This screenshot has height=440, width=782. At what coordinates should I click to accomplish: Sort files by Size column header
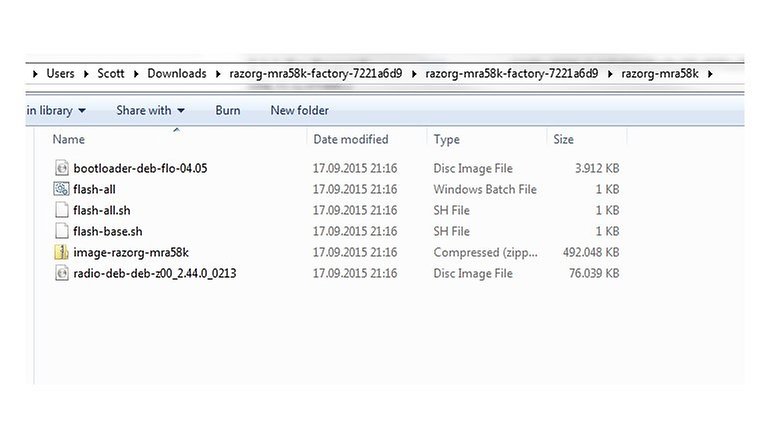(563, 139)
